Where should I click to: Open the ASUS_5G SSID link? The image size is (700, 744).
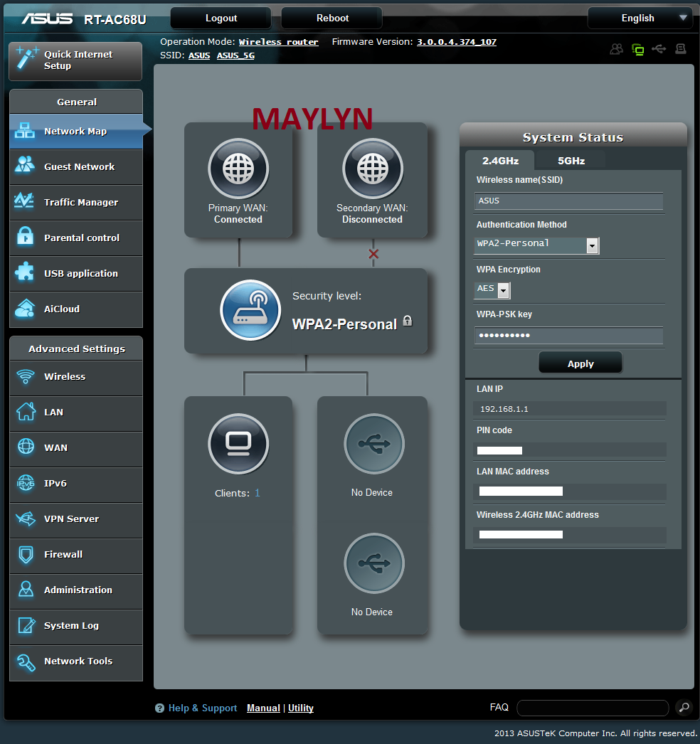235,55
